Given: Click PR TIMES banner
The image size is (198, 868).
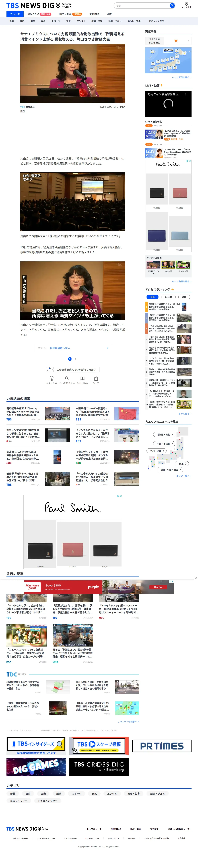Looking at the screenshot, I should [x=162, y=746].
